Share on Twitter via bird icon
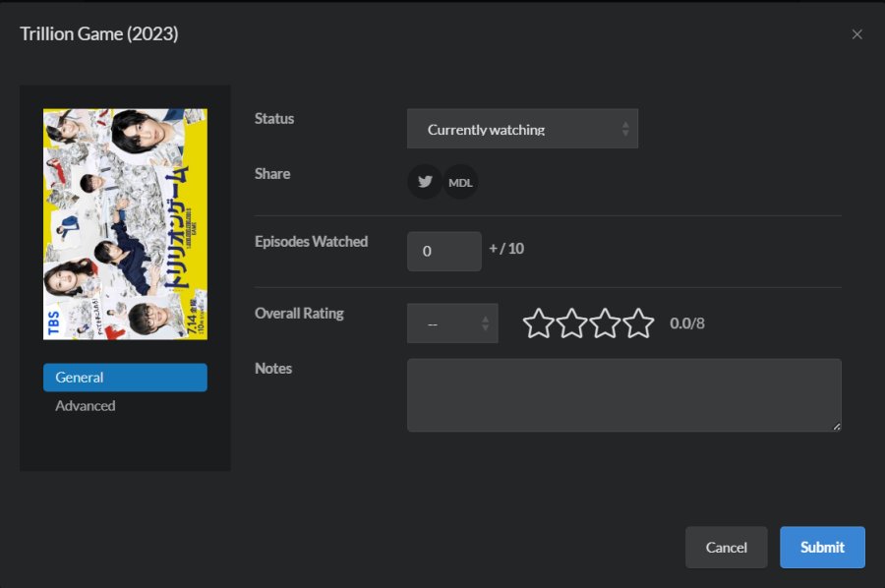885x588 pixels. pyautogui.click(x=425, y=182)
